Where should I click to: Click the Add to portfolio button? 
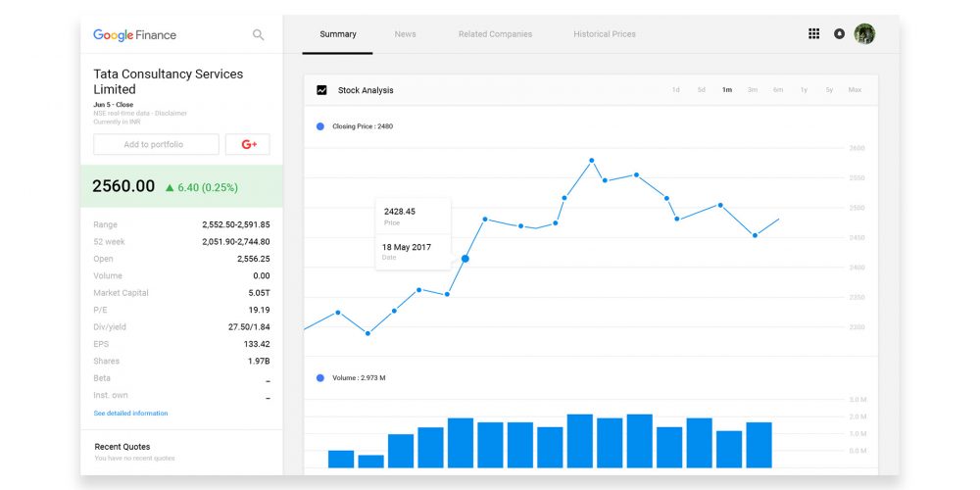(156, 144)
